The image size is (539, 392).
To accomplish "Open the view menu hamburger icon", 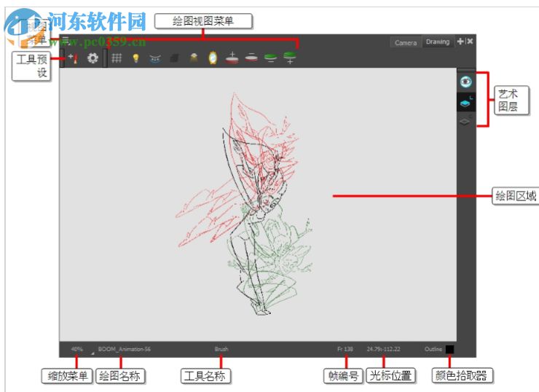I will (65, 41).
